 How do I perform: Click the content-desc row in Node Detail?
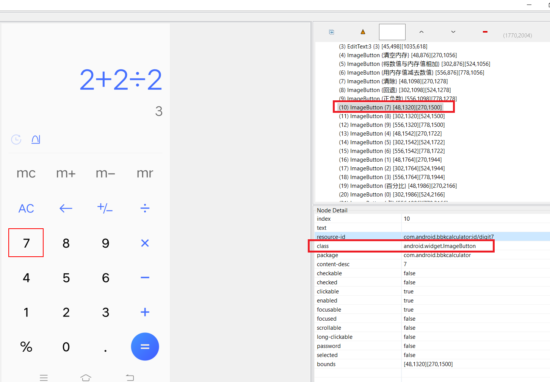[432, 264]
